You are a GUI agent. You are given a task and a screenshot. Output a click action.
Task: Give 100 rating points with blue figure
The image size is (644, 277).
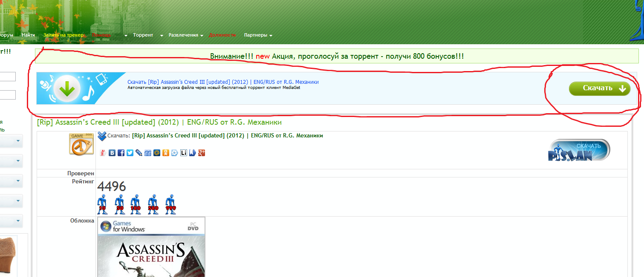[x=136, y=204]
